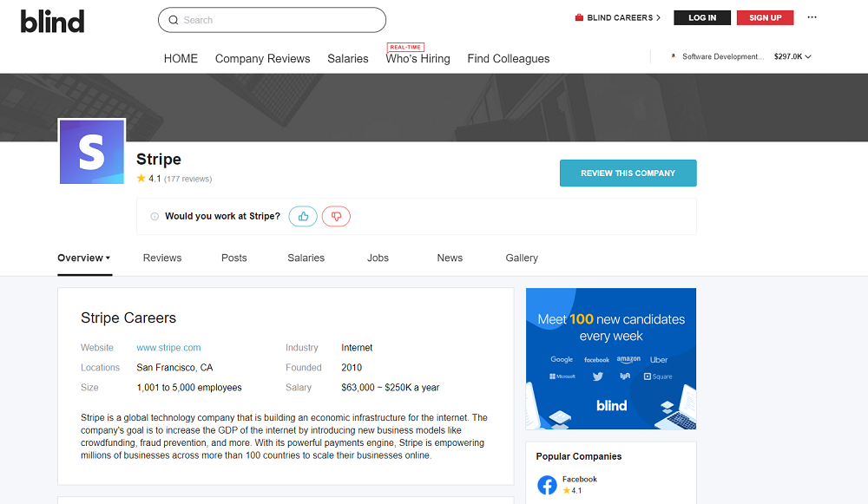
Task: Open the three-dot more menu
Action: pos(812,17)
